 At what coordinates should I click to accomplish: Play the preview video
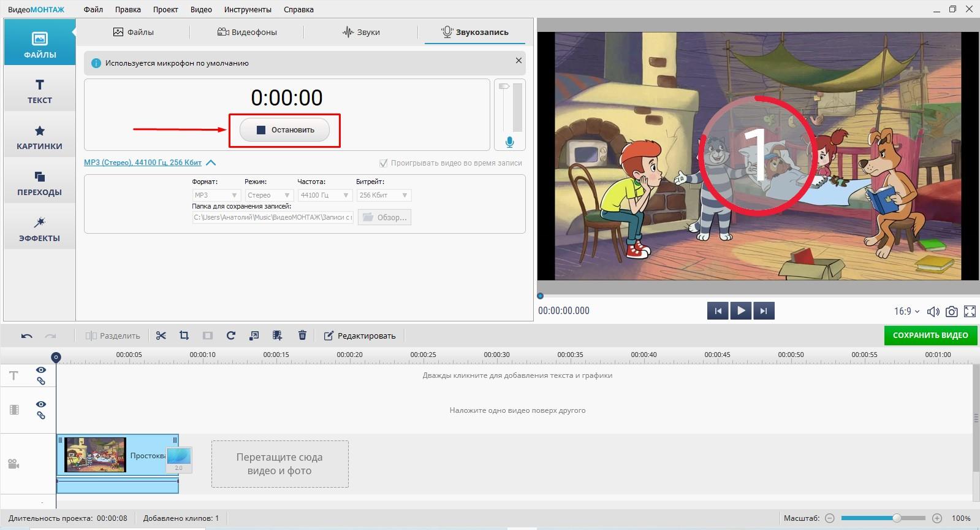741,311
